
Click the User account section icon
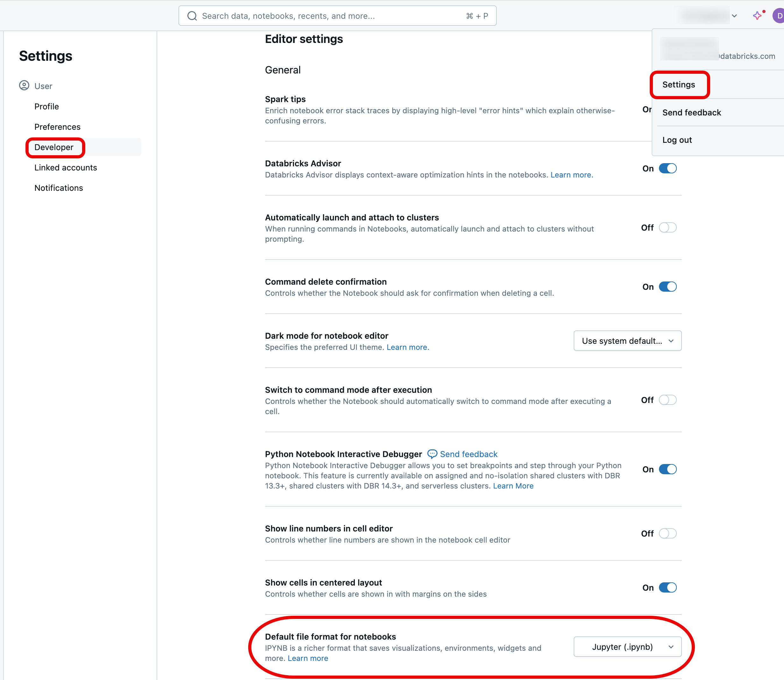(24, 85)
